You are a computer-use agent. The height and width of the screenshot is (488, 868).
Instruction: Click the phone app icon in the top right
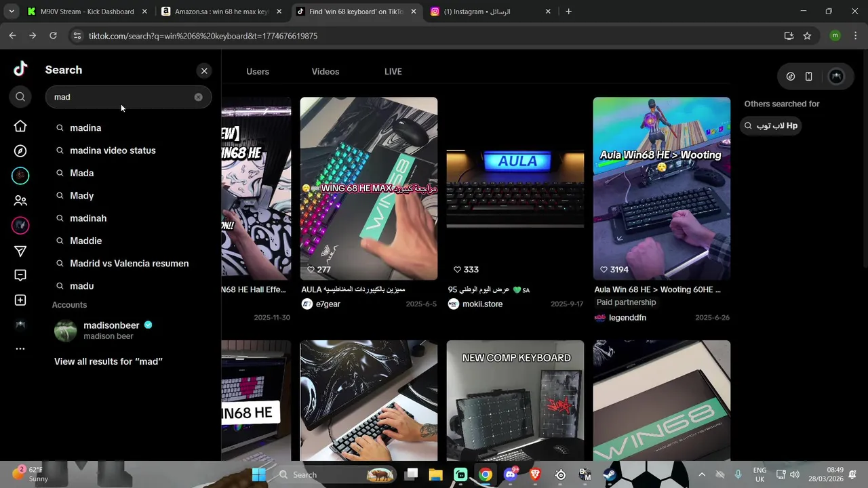click(808, 77)
